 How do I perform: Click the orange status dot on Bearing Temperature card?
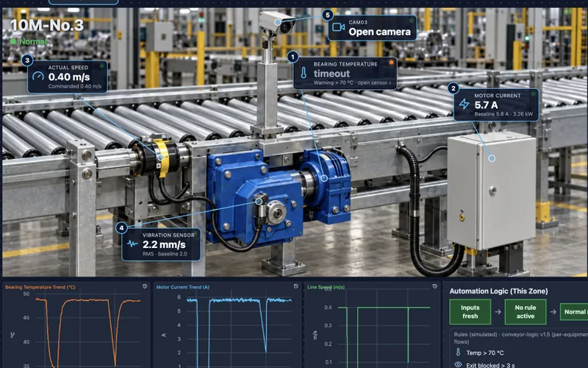(x=391, y=63)
